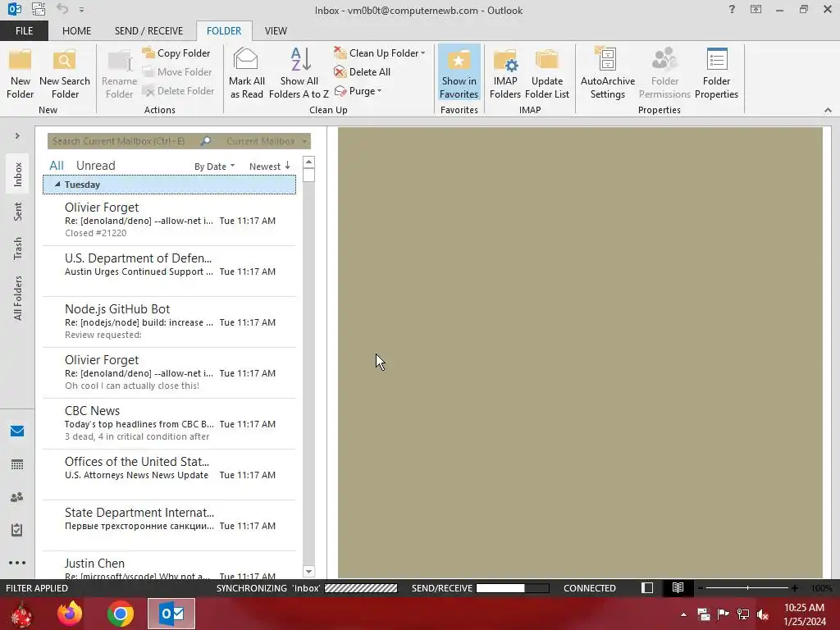The image size is (840, 630).
Task: Switch to Normal view in status bar
Action: click(x=647, y=588)
